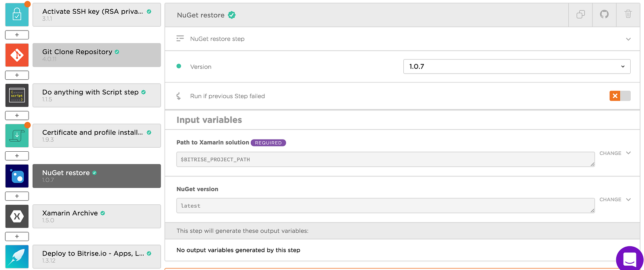The image size is (644, 270).
Task: Open the Version 1.0.7 dropdown
Action: pos(517,66)
